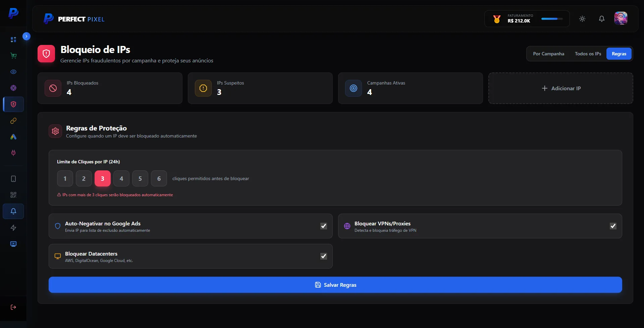Open the Google Ads icon in sidebar
Viewport: 644px width, 328px height.
[x=13, y=137]
